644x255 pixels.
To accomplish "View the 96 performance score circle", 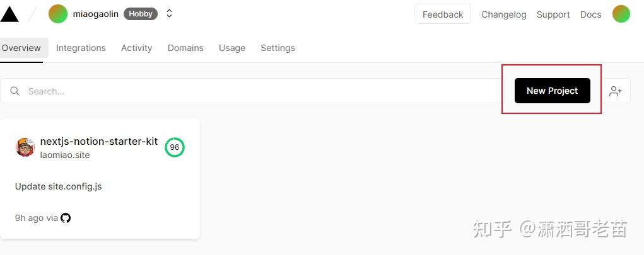I will pyautogui.click(x=175, y=147).
